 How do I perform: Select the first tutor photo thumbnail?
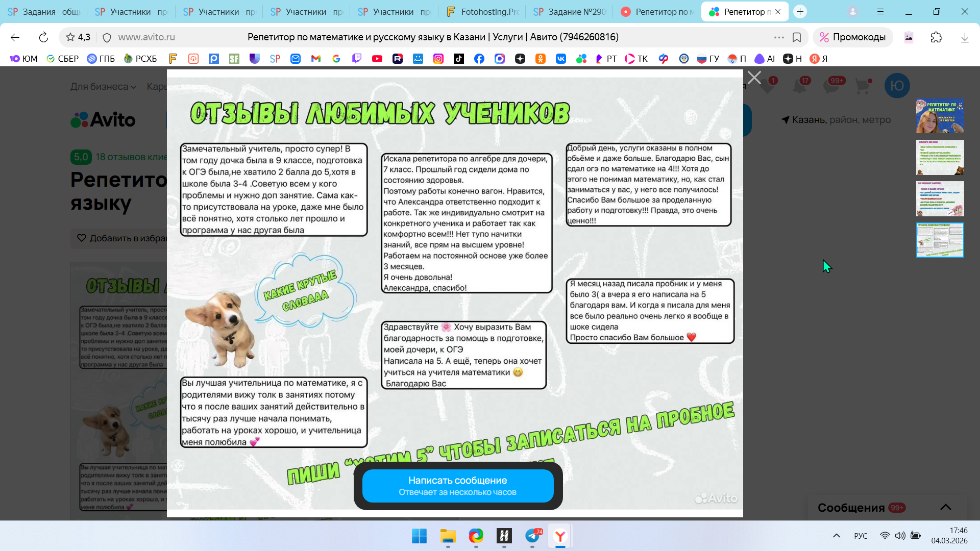(x=940, y=116)
